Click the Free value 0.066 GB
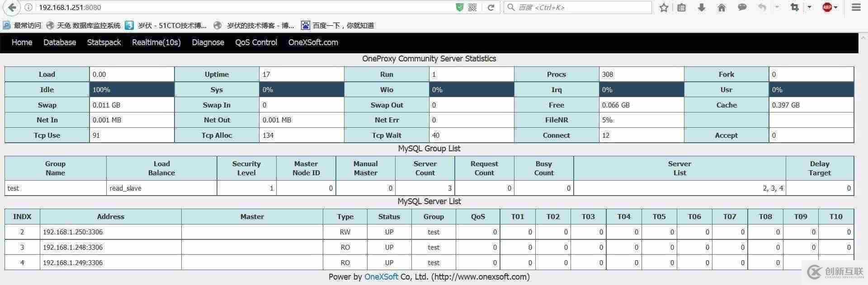868x285 pixels. [x=642, y=105]
